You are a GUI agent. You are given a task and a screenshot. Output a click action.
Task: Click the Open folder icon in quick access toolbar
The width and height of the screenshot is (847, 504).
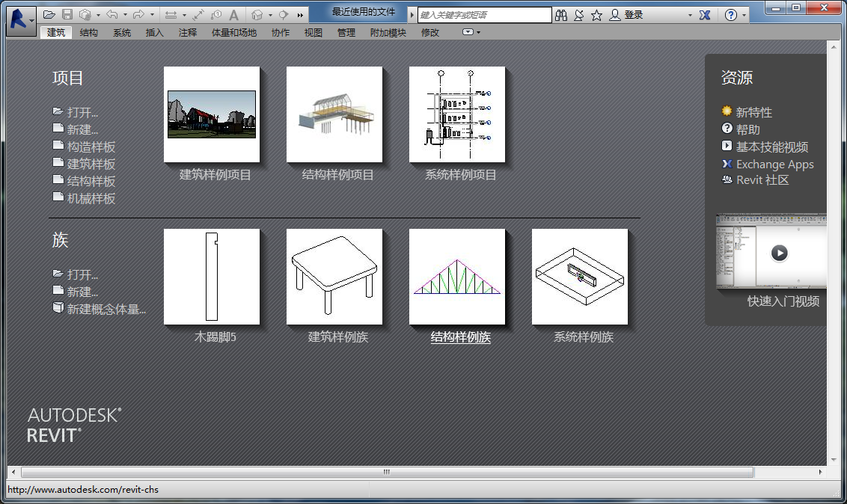[x=49, y=14]
